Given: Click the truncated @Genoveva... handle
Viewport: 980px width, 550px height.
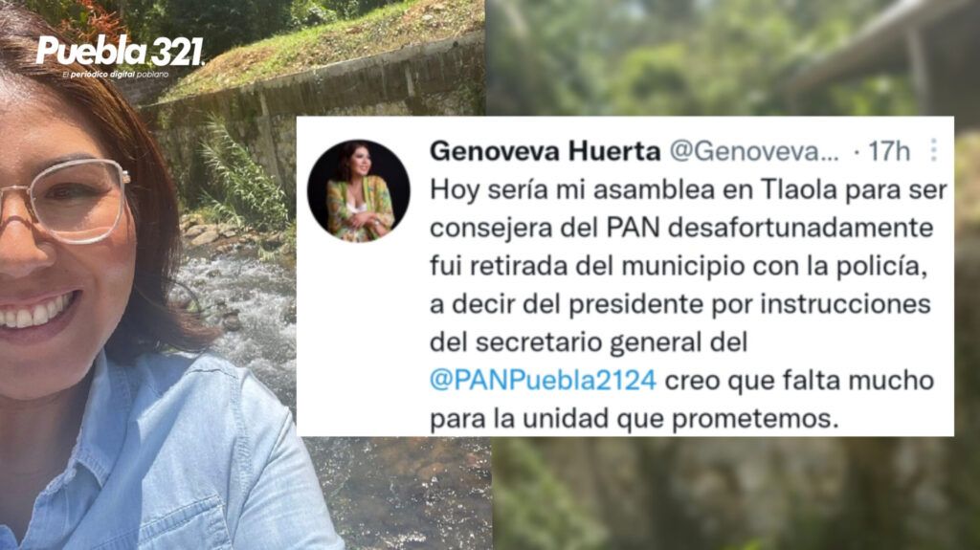Looking at the screenshot, I should (754, 151).
